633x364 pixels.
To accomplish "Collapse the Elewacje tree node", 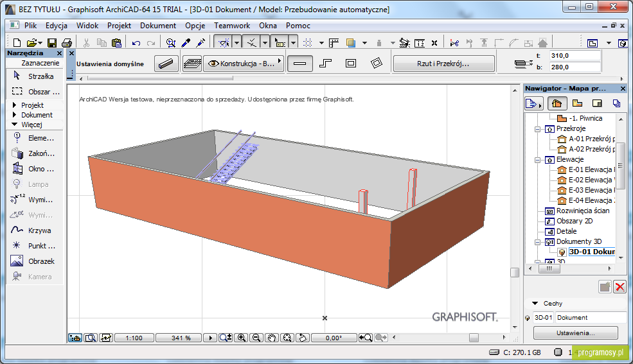I will pos(537,160).
